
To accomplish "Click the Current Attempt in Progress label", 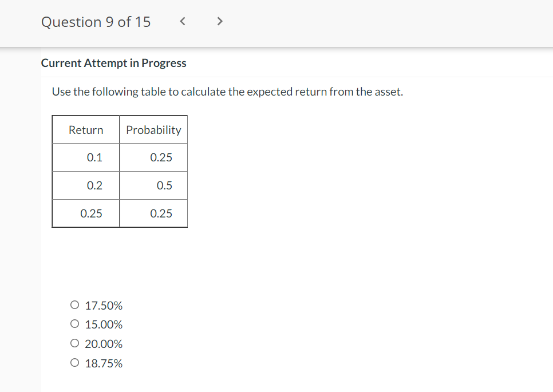I will coord(113,63).
